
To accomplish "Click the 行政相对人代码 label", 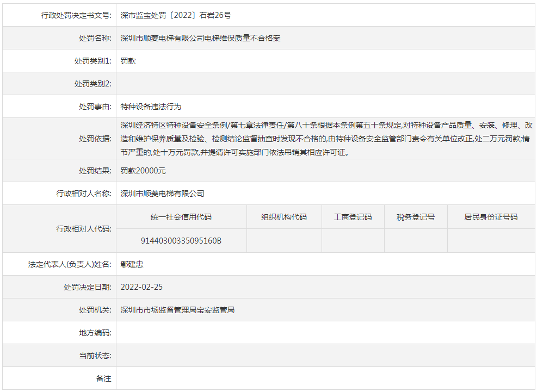I will [84, 229].
